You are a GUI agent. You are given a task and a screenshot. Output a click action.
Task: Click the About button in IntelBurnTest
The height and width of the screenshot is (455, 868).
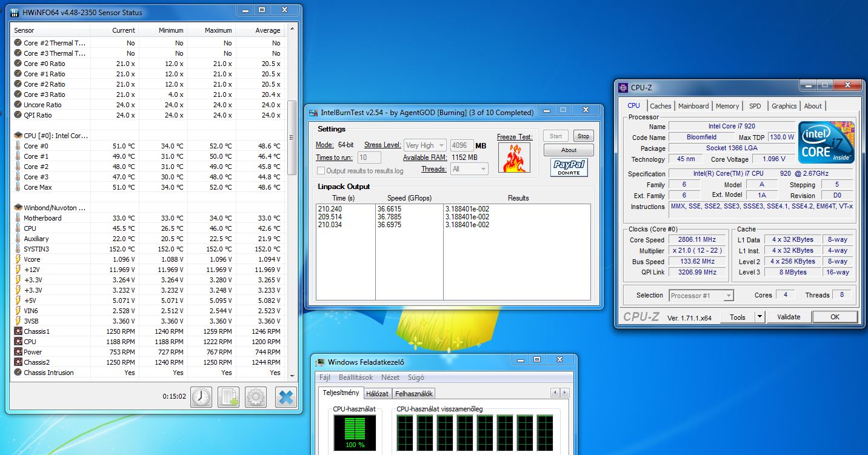(x=569, y=150)
